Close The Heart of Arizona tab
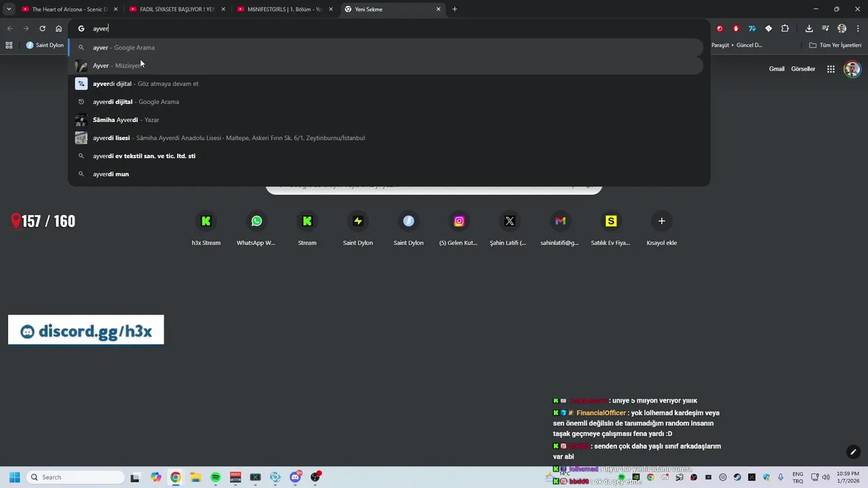This screenshot has width=868, height=488. 115,9
